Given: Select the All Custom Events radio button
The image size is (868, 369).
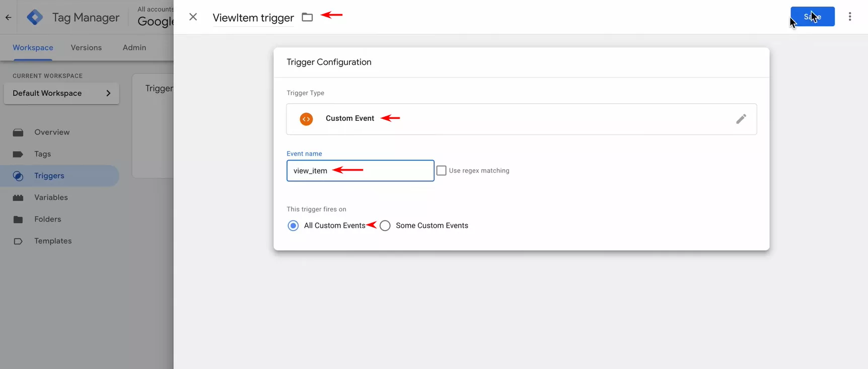Looking at the screenshot, I should [x=293, y=226].
